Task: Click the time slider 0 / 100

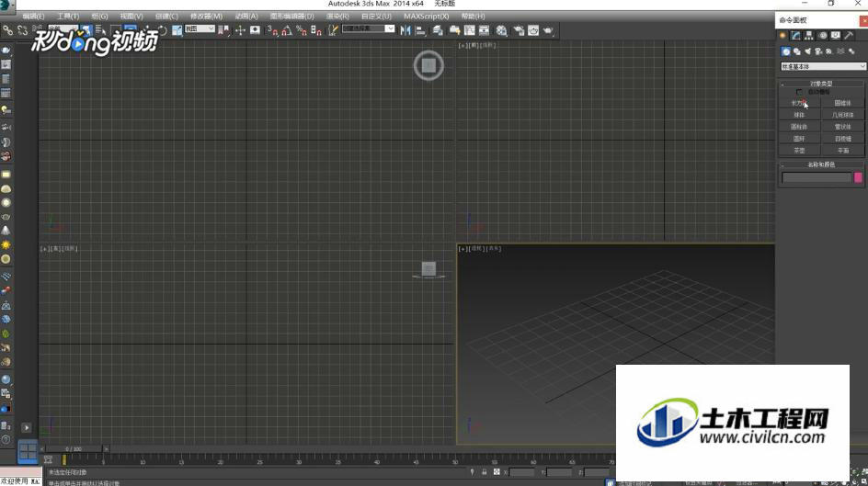Action: [74, 449]
